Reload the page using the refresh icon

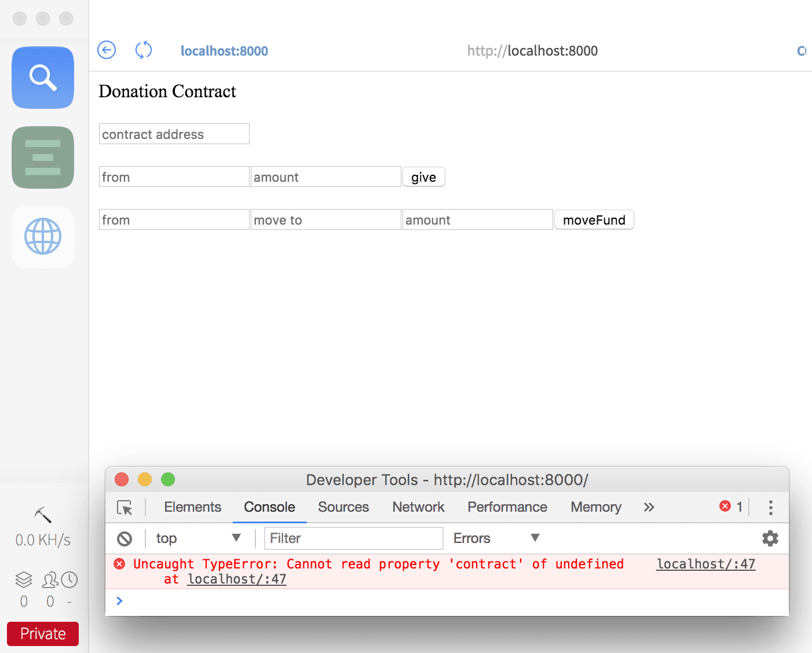coord(144,50)
